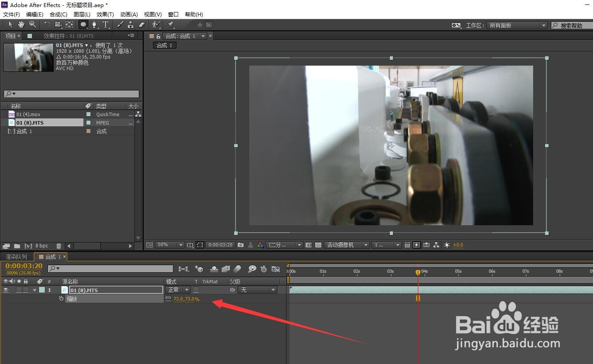Select the Horizontal Type tool
The height and width of the screenshot is (364, 593).
tap(106, 25)
